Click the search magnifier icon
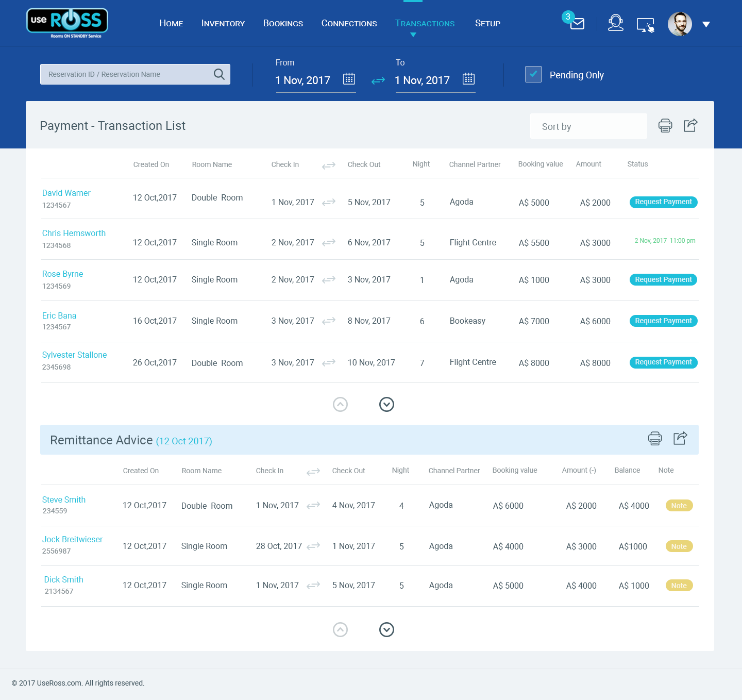Image resolution: width=742 pixels, height=700 pixels. click(219, 74)
